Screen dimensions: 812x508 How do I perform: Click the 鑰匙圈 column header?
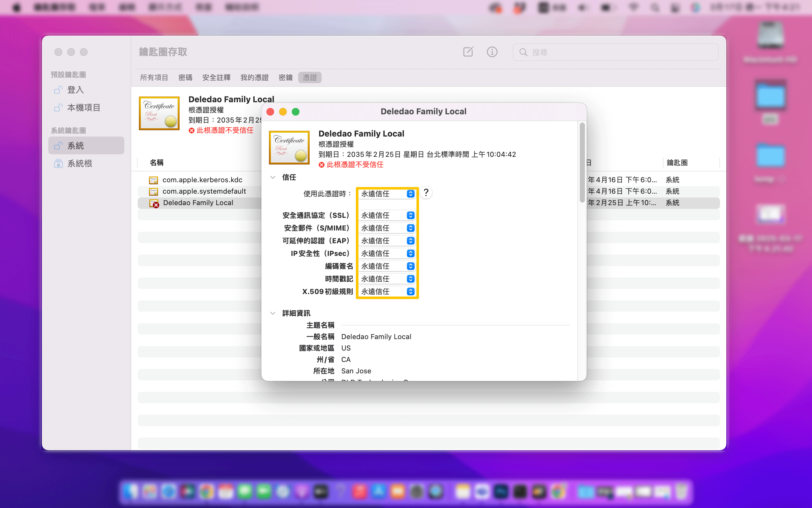click(x=677, y=163)
